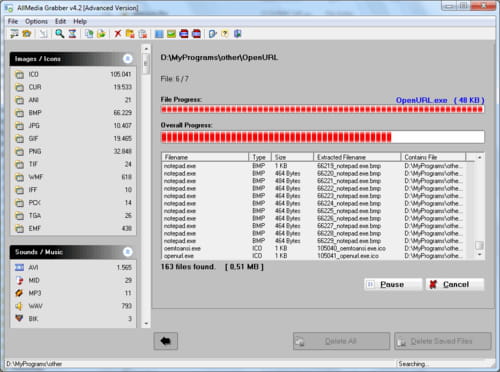This screenshot has width=500, height=372.
Task: Click the home icon in toolbar
Action: point(27,33)
